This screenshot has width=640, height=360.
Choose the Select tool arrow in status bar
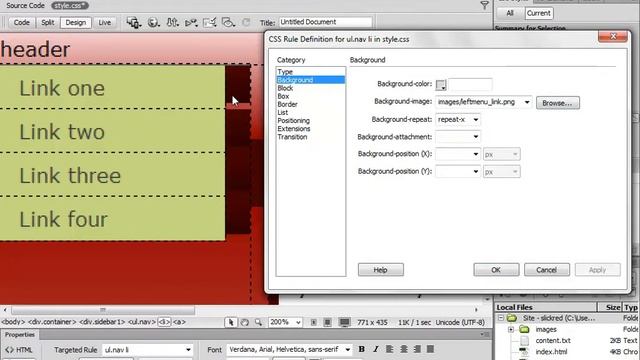pyautogui.click(x=231, y=322)
